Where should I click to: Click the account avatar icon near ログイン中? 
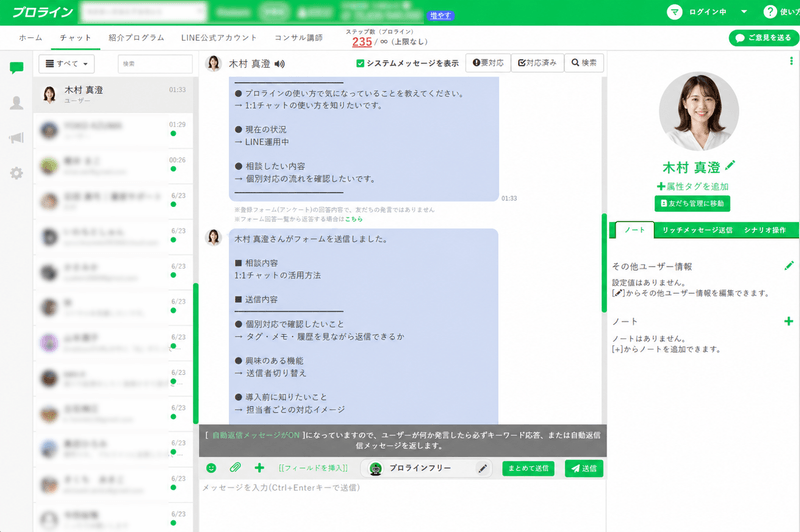pos(674,12)
